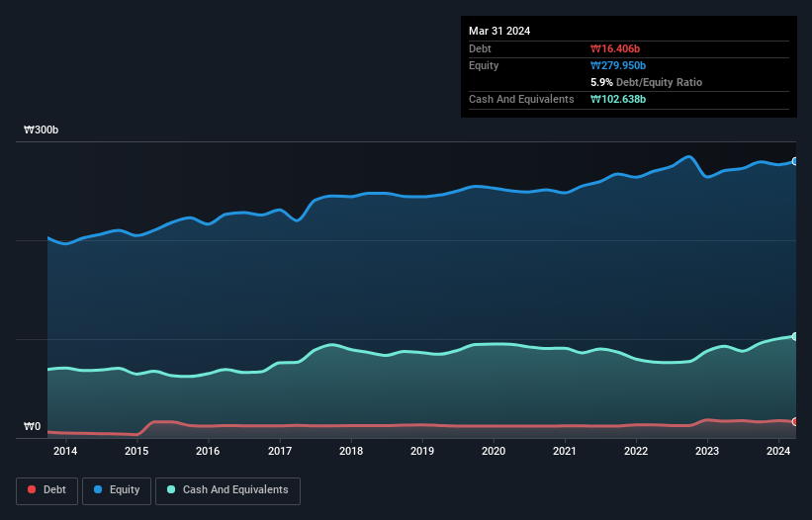
Task: Click the 2020 x-axis label
Action: pos(494,451)
